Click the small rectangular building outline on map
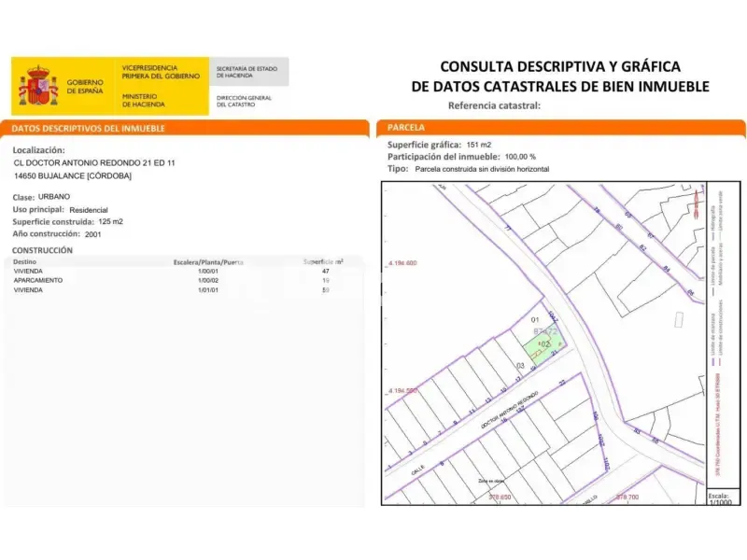This screenshot has height=560, width=747. (x=679, y=319)
